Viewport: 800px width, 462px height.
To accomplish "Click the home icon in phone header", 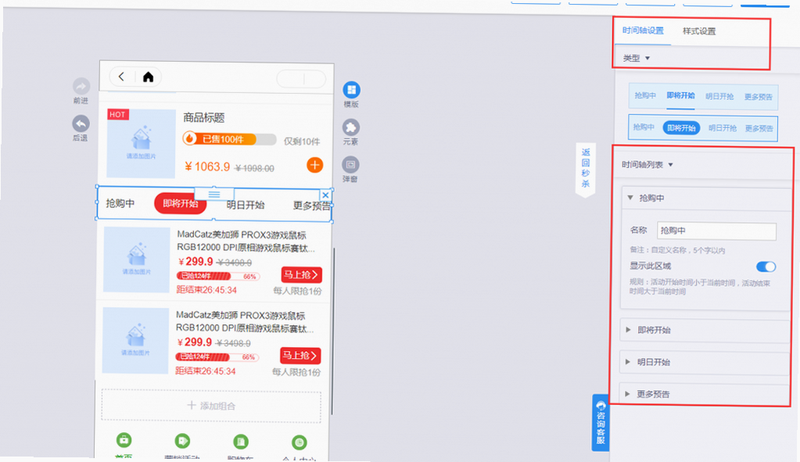I will pos(148,77).
